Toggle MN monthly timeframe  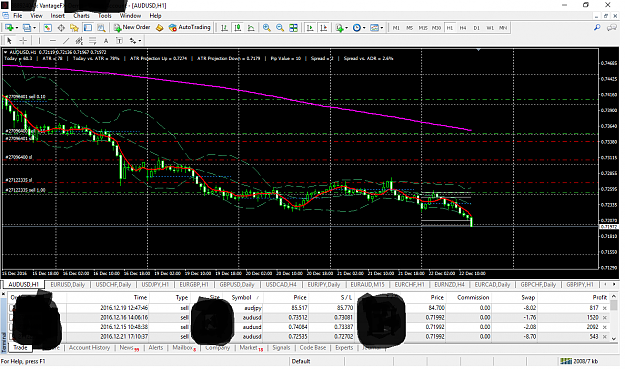click(503, 28)
